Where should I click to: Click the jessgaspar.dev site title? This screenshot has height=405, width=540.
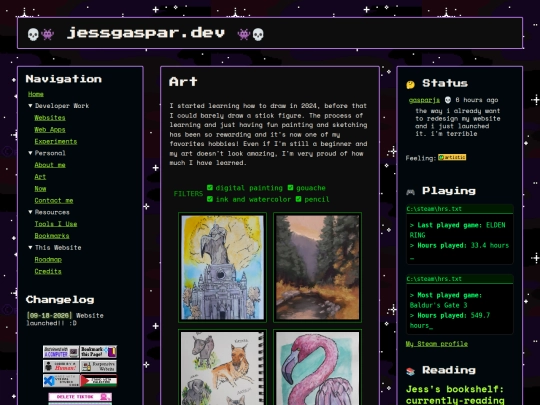(146, 33)
